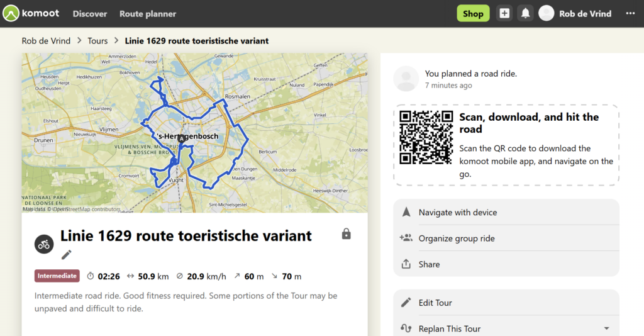This screenshot has width=644, height=336.
Task: Go to Tours breadcrumb link
Action: click(x=97, y=41)
